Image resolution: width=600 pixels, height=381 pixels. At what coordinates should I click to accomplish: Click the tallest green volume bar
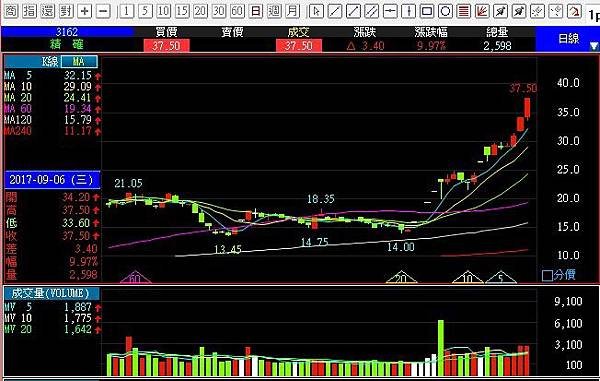coord(440,348)
